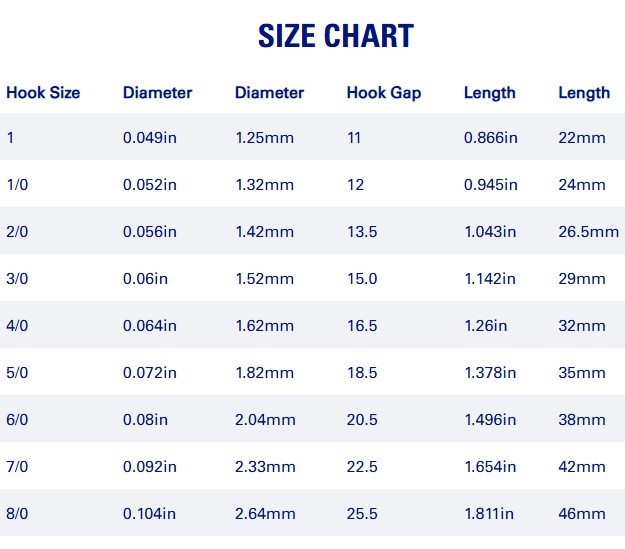Click the 0.049in diameter cell
625x549 pixels.
click(149, 138)
